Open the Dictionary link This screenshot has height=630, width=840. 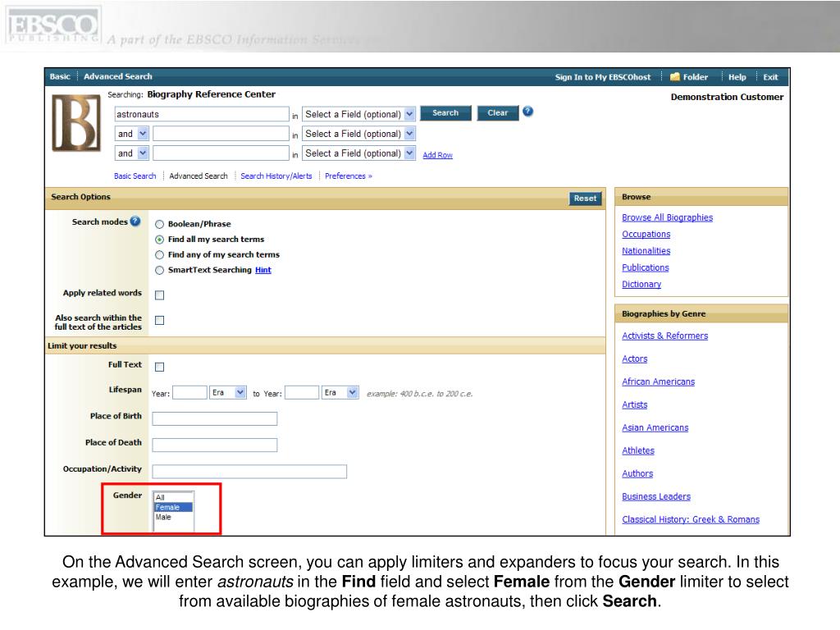click(x=641, y=284)
